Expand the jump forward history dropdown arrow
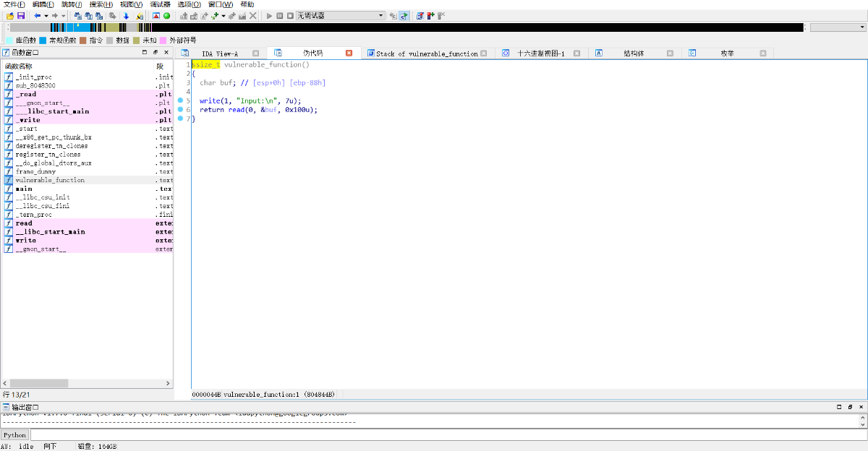This screenshot has height=451, width=868. point(63,16)
